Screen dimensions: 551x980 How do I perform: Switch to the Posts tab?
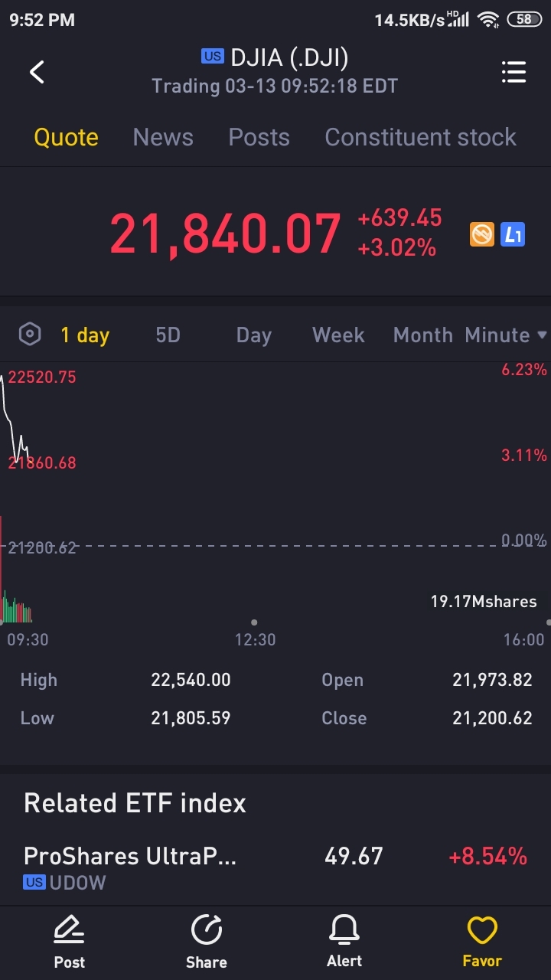(259, 137)
